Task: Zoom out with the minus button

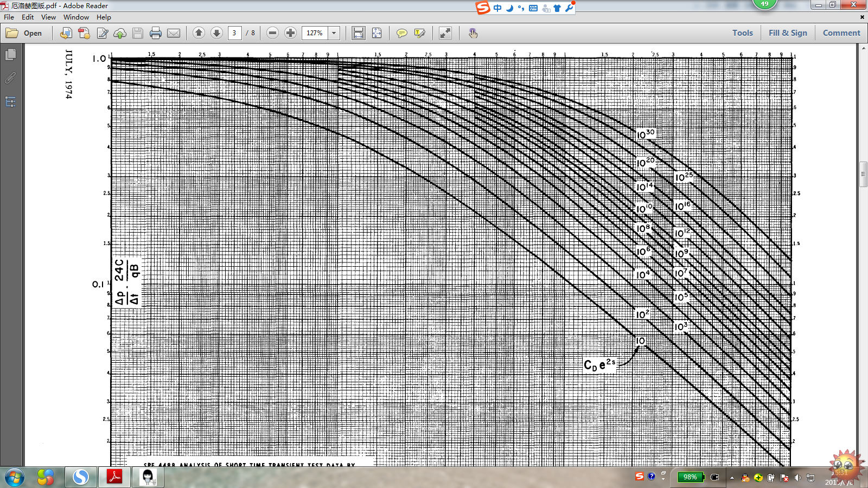Action: click(273, 33)
